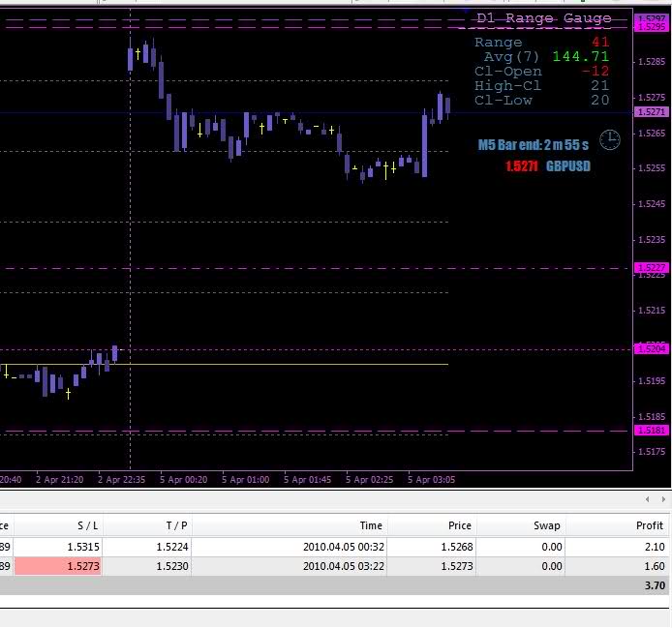Click the 5 Apr 03:05 time axis label
This screenshot has width=672, height=628.
[432, 480]
